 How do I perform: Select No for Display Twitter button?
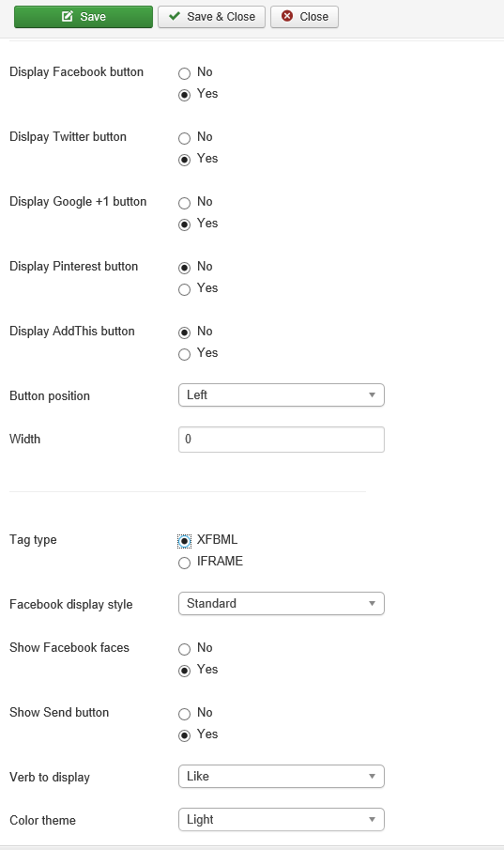tap(184, 138)
